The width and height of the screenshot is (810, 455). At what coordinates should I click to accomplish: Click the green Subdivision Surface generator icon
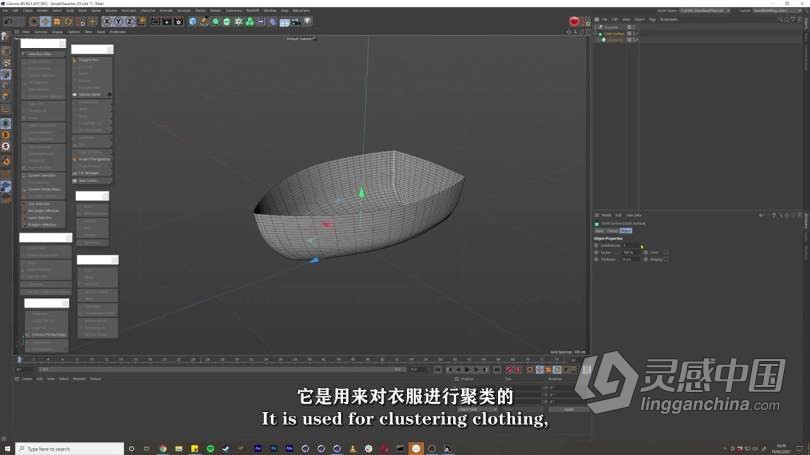216,22
